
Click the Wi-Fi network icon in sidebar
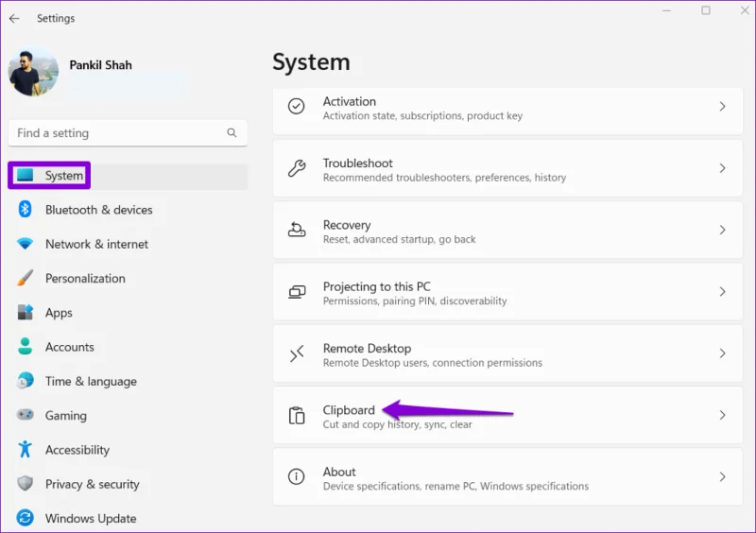pyautogui.click(x=26, y=244)
